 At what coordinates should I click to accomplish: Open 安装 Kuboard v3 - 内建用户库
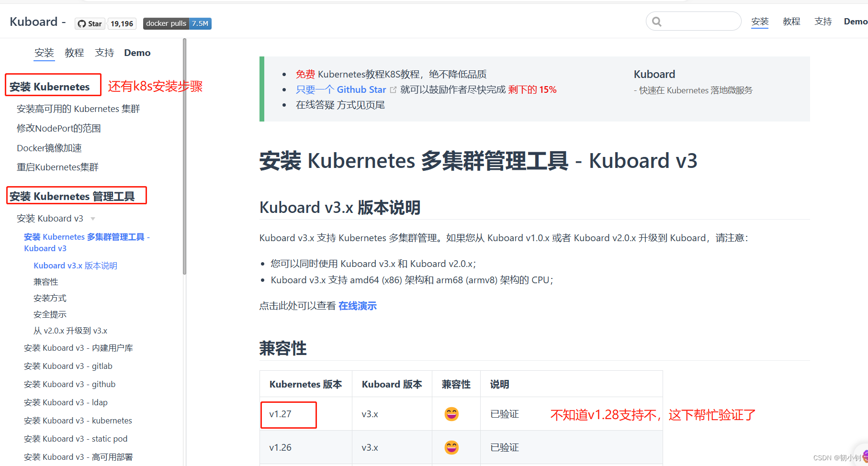click(79, 348)
